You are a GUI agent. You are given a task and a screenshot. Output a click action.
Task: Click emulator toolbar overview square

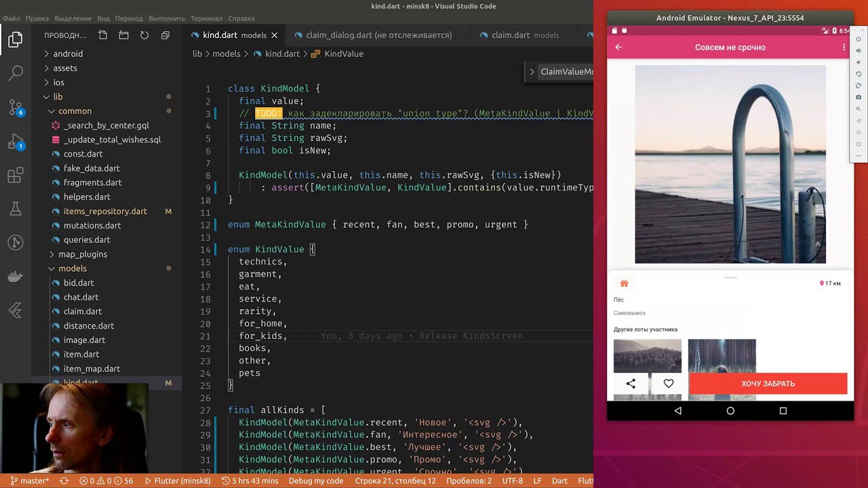tap(859, 144)
